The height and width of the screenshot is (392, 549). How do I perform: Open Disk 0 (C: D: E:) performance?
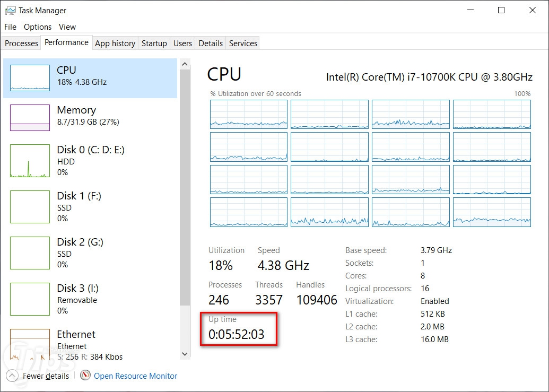90,161
